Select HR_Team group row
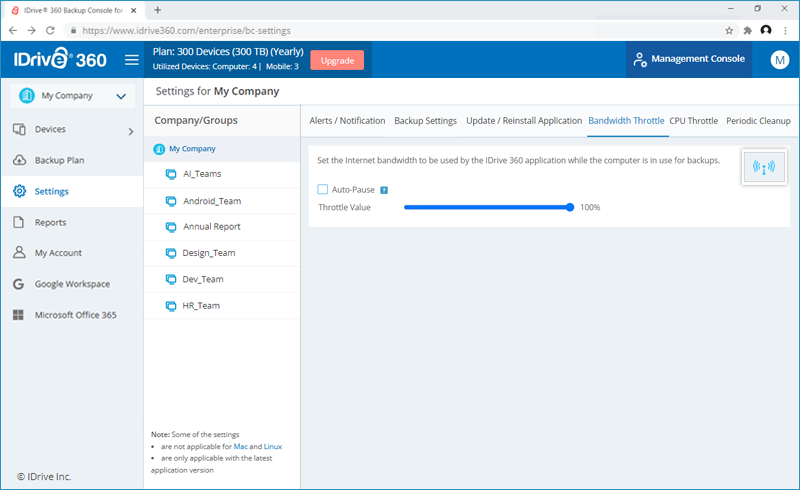The width and height of the screenshot is (800, 490). coord(222,306)
